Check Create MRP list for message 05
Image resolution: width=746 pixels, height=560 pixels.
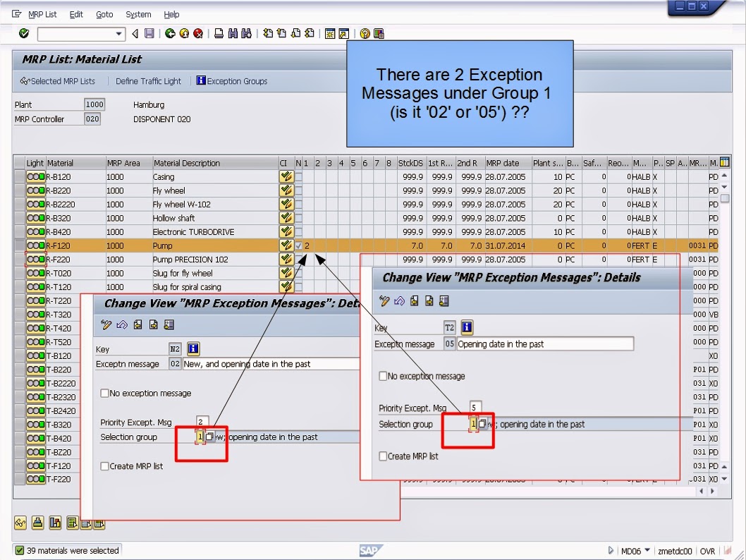click(x=383, y=456)
